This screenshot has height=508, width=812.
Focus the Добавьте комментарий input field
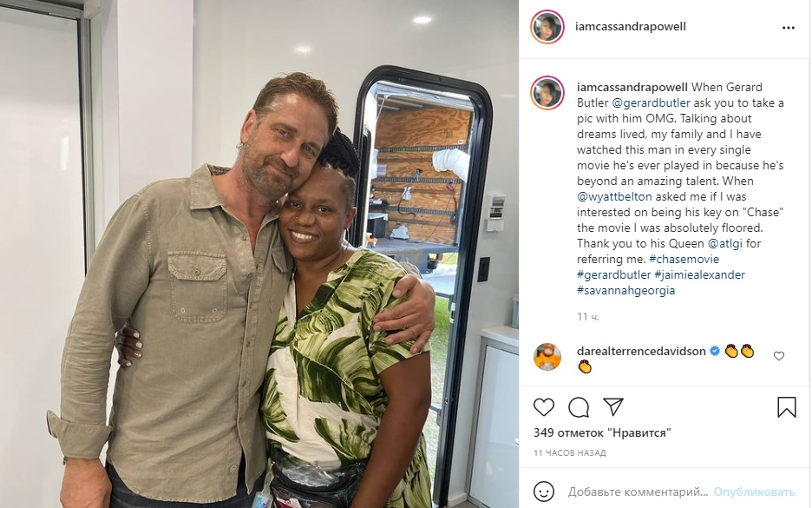pyautogui.click(x=638, y=492)
